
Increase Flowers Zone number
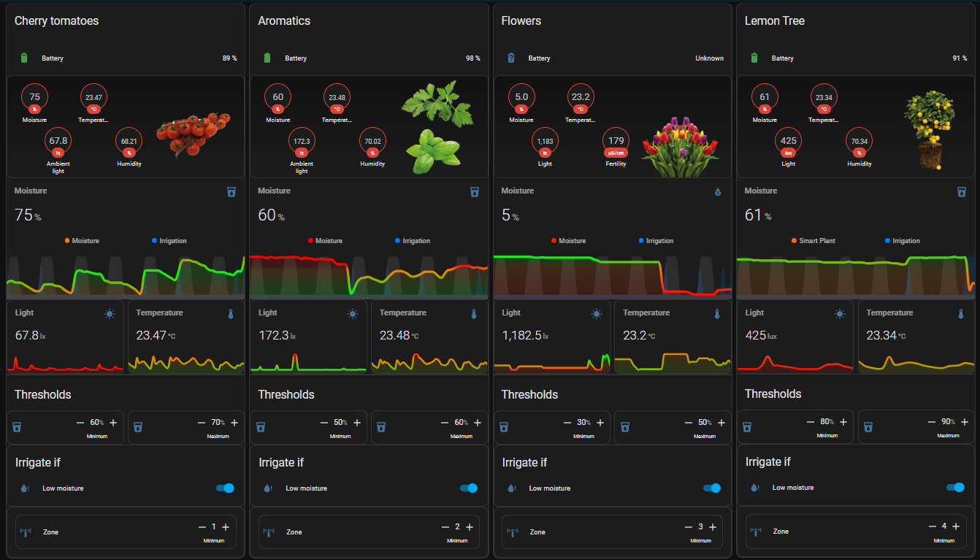(x=713, y=527)
